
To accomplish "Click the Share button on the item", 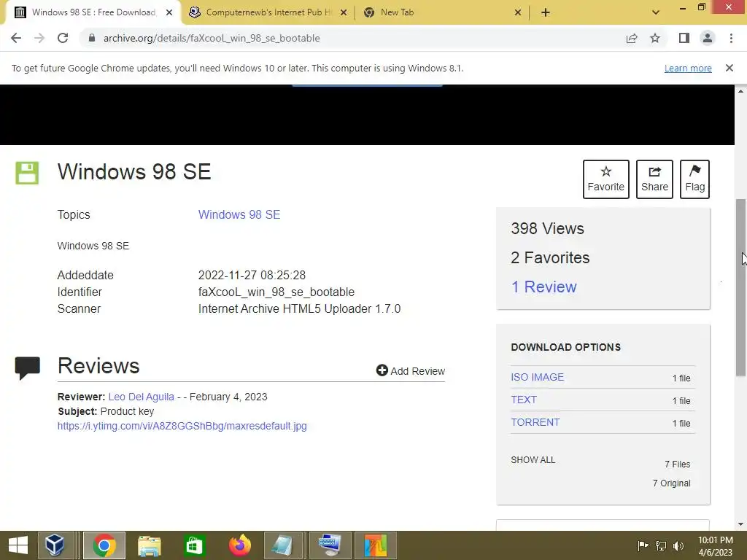I will tap(654, 179).
